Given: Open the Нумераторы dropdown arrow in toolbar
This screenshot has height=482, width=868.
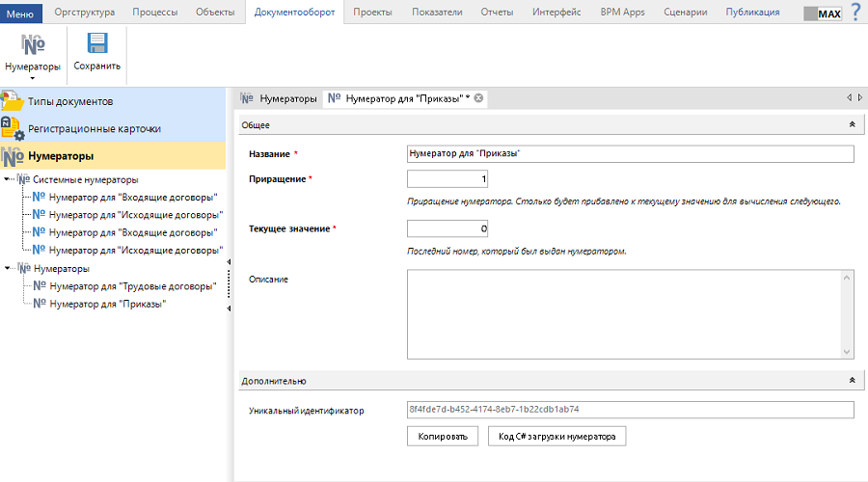Looking at the screenshot, I should [x=33, y=78].
